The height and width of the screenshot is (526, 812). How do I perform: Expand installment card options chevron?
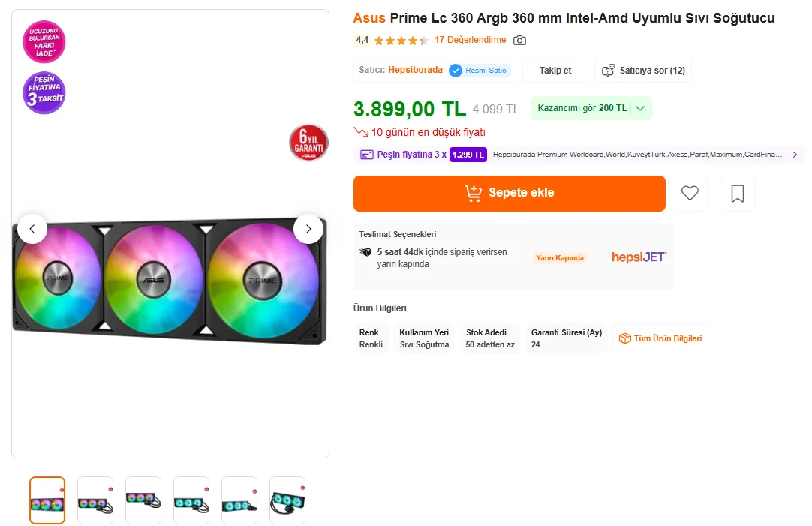(x=795, y=155)
